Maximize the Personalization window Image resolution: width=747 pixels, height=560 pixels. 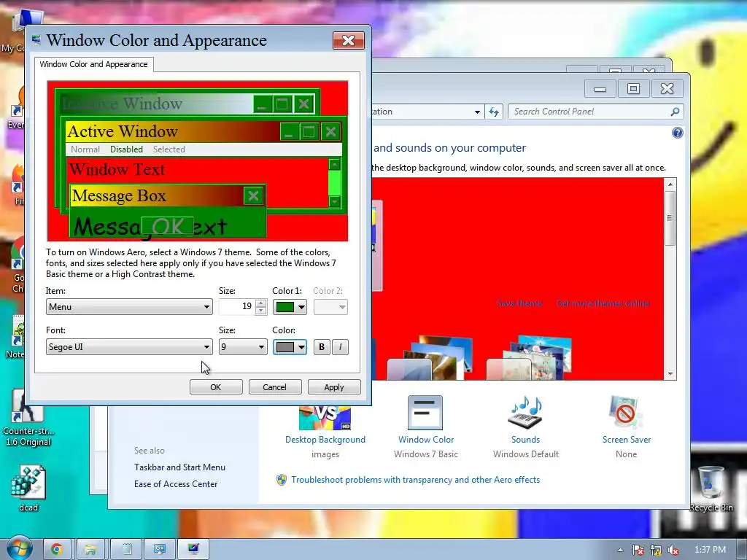[633, 88]
